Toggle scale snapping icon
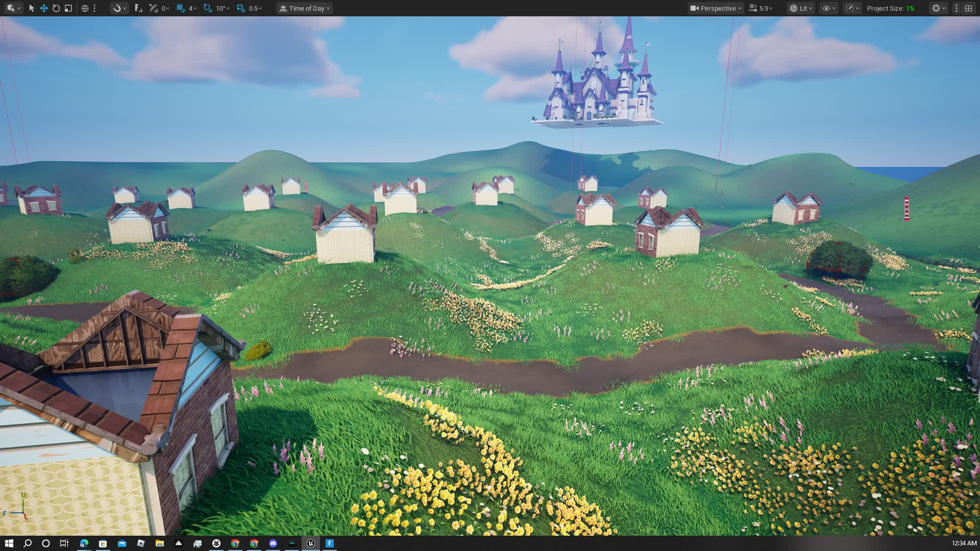This screenshot has width=980, height=551. 241,8
